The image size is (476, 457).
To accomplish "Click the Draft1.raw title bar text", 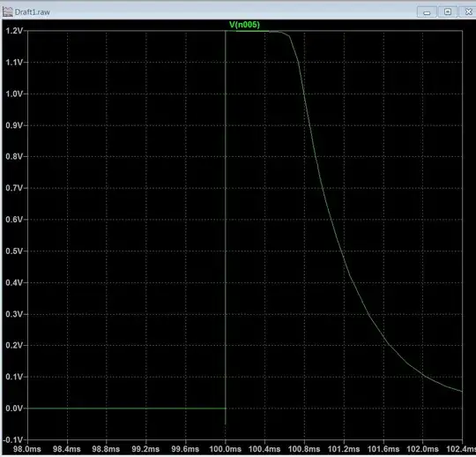I will coord(33,12).
